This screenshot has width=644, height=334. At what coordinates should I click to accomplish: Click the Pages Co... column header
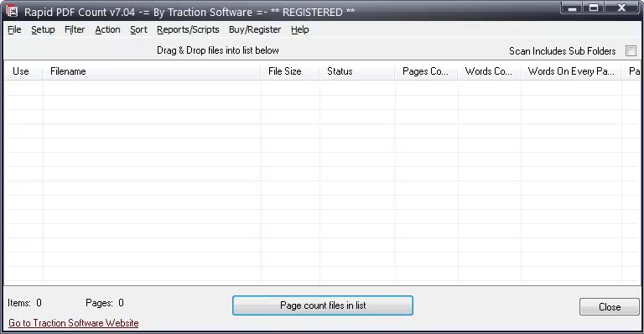coord(426,71)
